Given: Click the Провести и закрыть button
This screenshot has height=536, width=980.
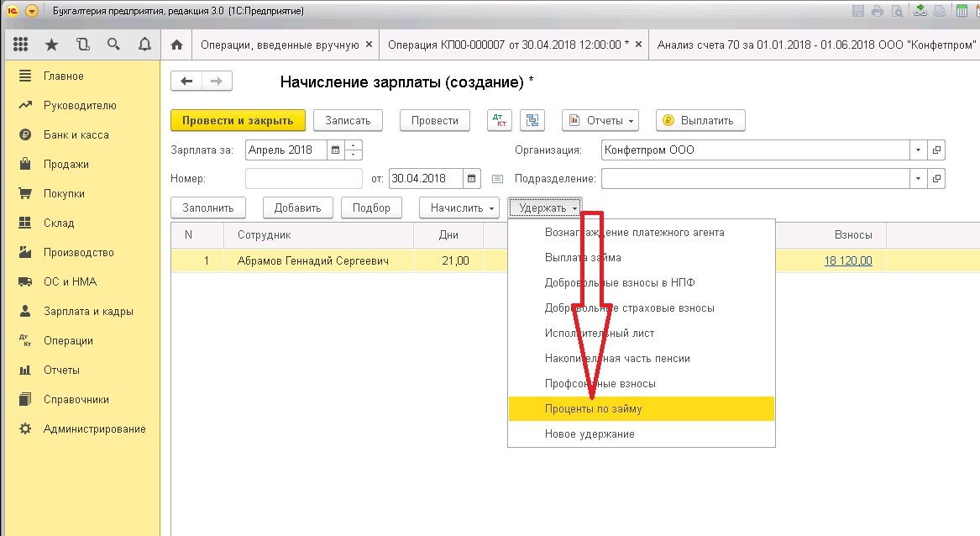Looking at the screenshot, I should click(x=238, y=121).
